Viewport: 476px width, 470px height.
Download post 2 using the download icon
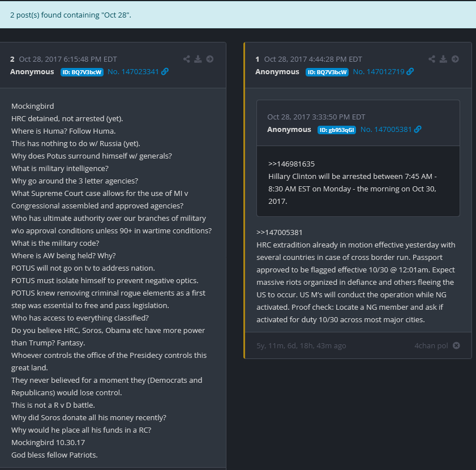point(198,59)
